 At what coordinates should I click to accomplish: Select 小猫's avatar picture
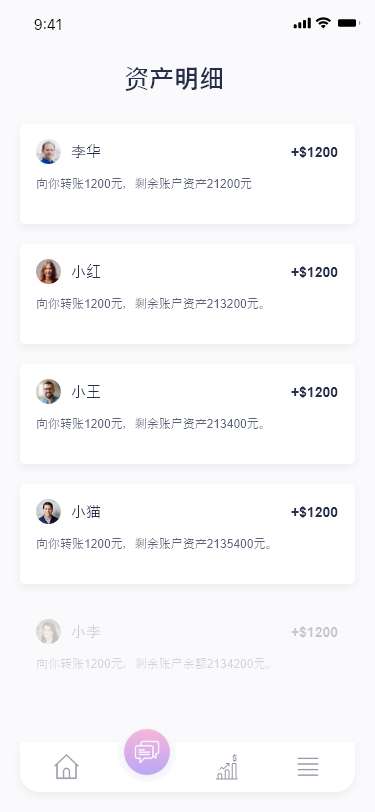click(x=48, y=512)
